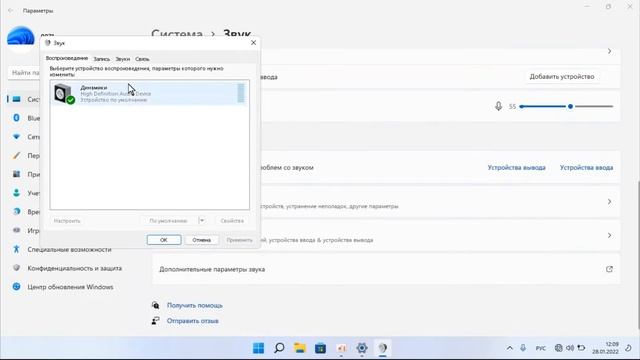This screenshot has width=640, height=360.
Task: Click the Settings window vertical scrollbar
Action: pos(638,254)
